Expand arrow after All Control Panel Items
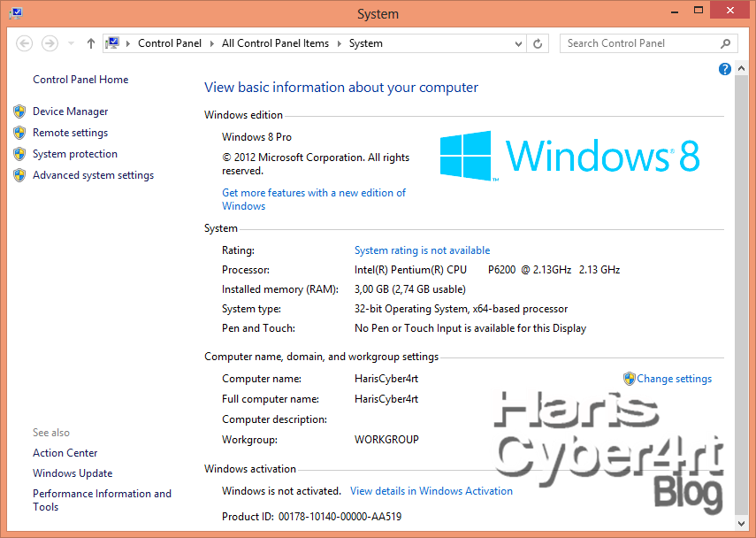 (x=339, y=43)
